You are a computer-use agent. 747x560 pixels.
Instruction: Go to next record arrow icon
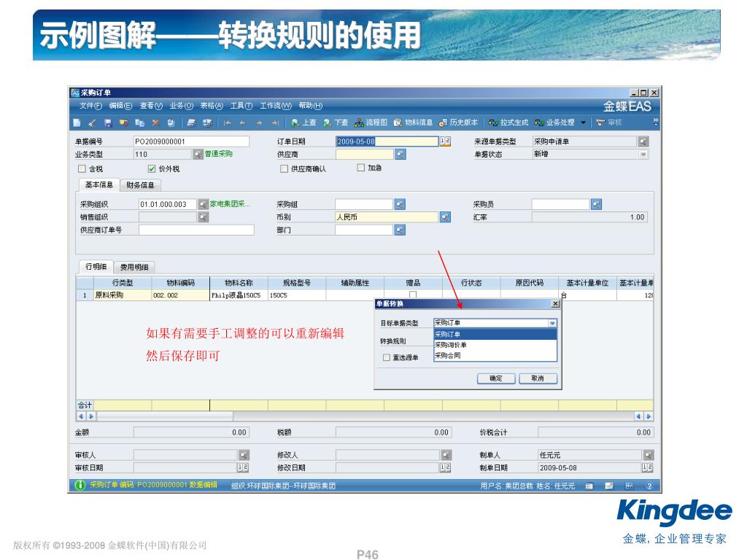[x=259, y=122]
